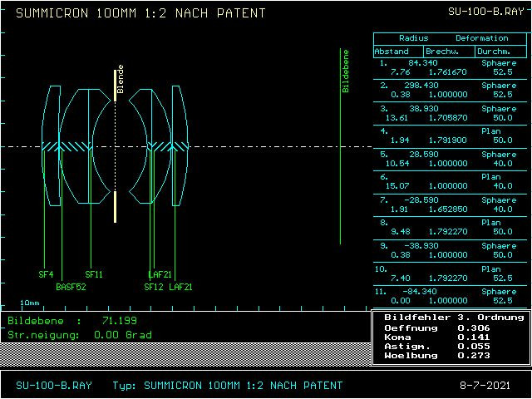Click the Bildebene value 71.199
Image resolution: width=532 pixels, height=399 pixels.
coord(119,320)
